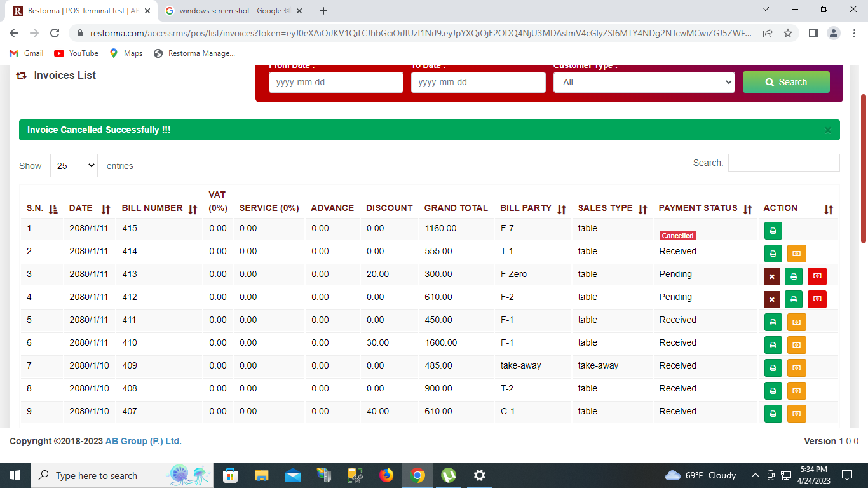Print invoice for bill number 414
Viewport: 868px width, 488px height.
tap(773, 254)
